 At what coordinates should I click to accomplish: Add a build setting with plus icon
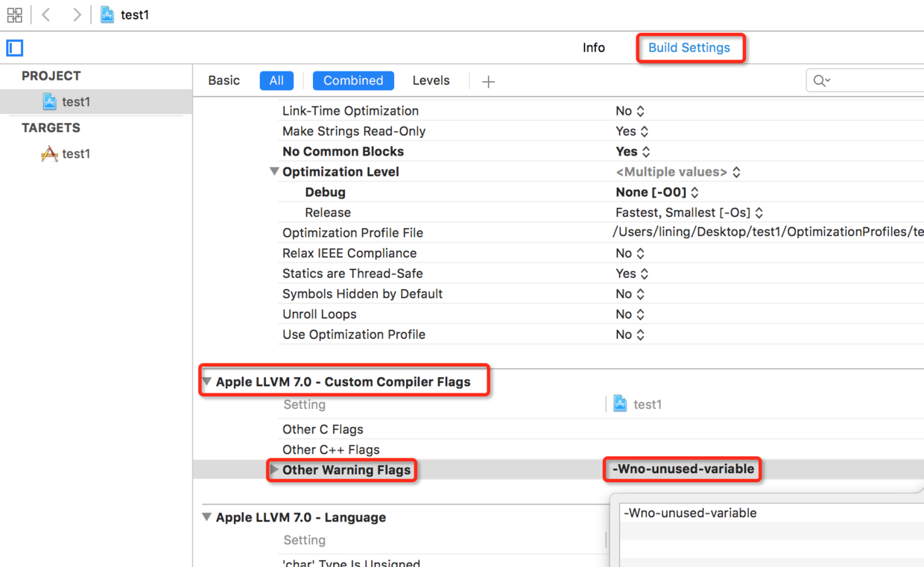pyautogui.click(x=488, y=81)
